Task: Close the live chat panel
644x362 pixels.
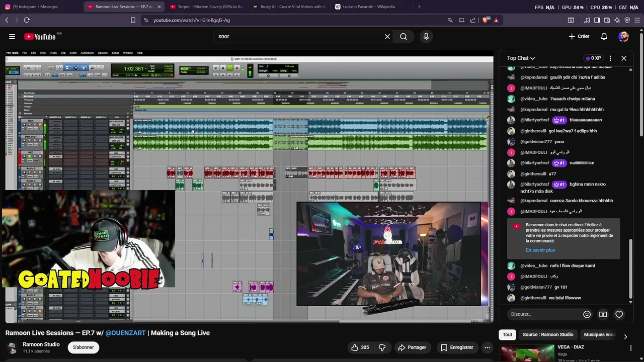Action: click(623, 58)
